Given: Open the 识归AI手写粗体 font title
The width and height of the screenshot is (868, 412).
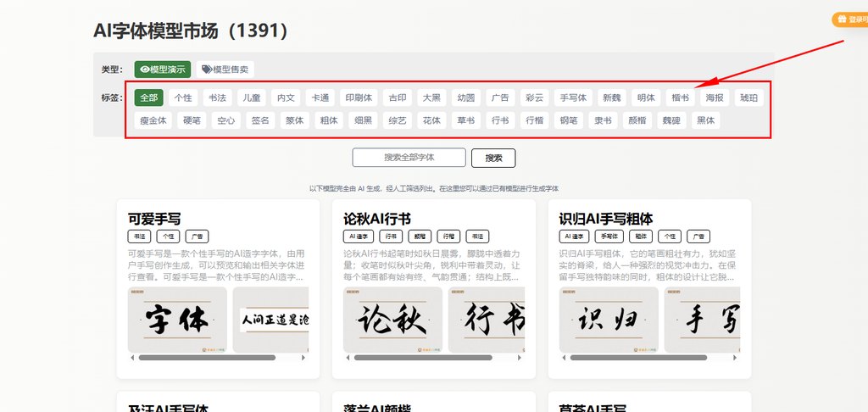Looking at the screenshot, I should tap(606, 218).
